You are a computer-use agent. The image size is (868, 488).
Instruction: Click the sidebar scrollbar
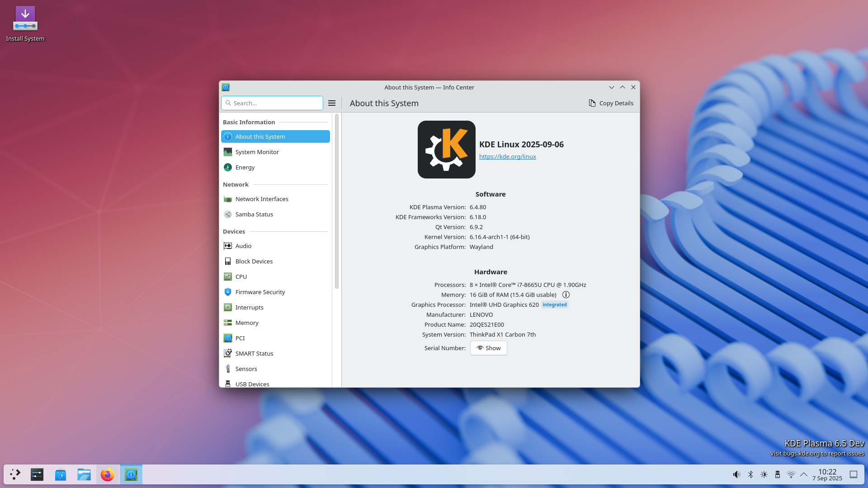click(x=336, y=201)
